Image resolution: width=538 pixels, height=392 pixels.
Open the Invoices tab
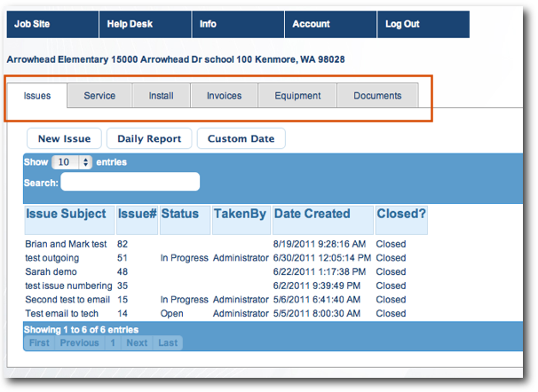[x=224, y=96]
